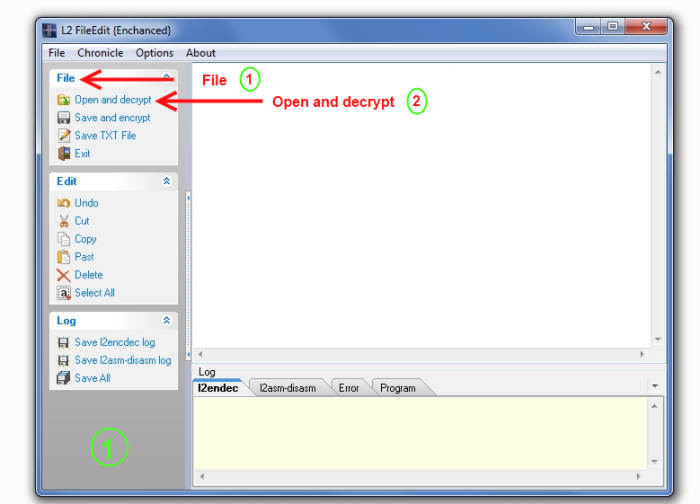Open the Options menu

point(154,53)
